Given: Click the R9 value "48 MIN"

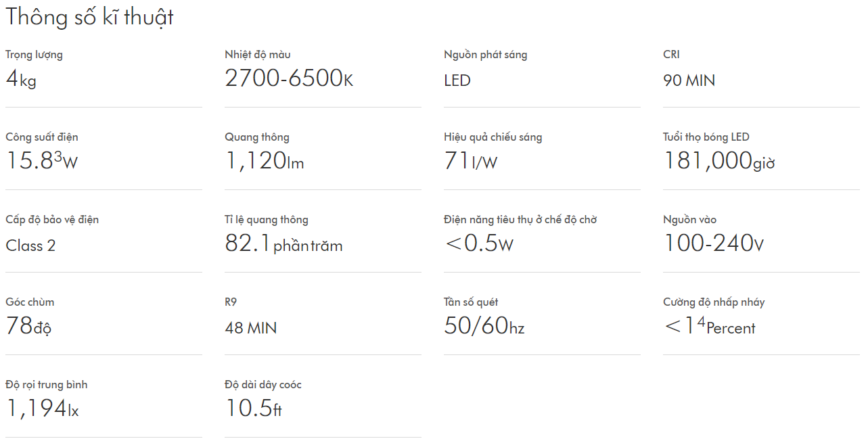Looking at the screenshot, I should point(251,328).
